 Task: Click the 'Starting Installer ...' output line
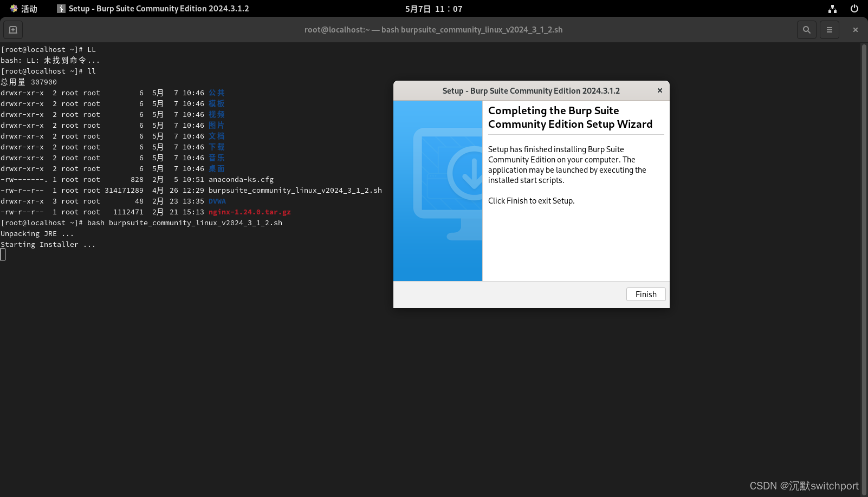48,244
